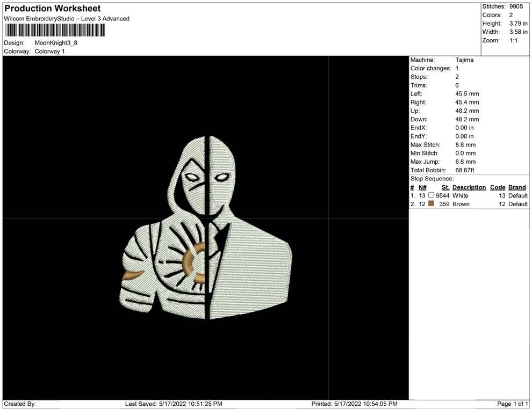
Task: Click the Code column header
Action: point(498,187)
